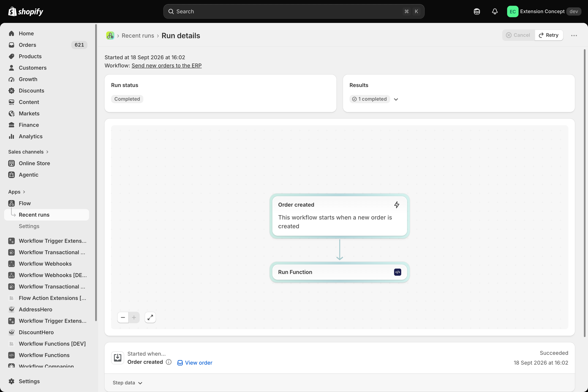This screenshot has width=588, height=392.
Task: Expand the Apps chevron
Action: coord(24,192)
